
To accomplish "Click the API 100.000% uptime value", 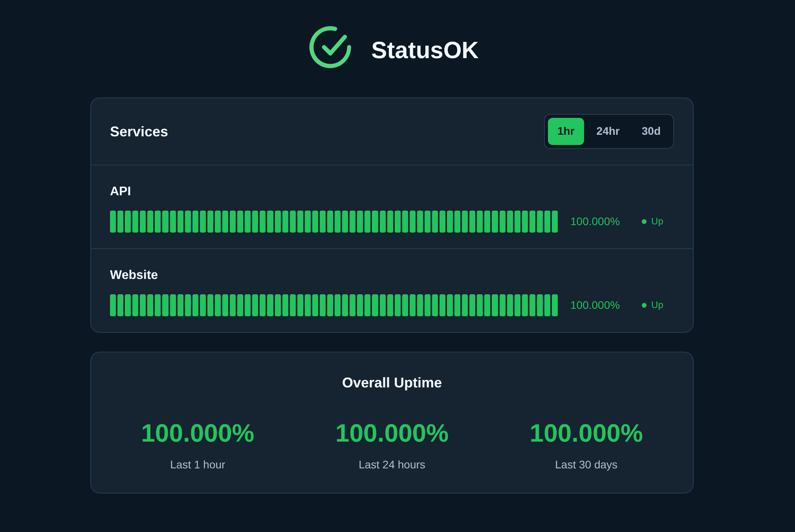I will click(595, 222).
